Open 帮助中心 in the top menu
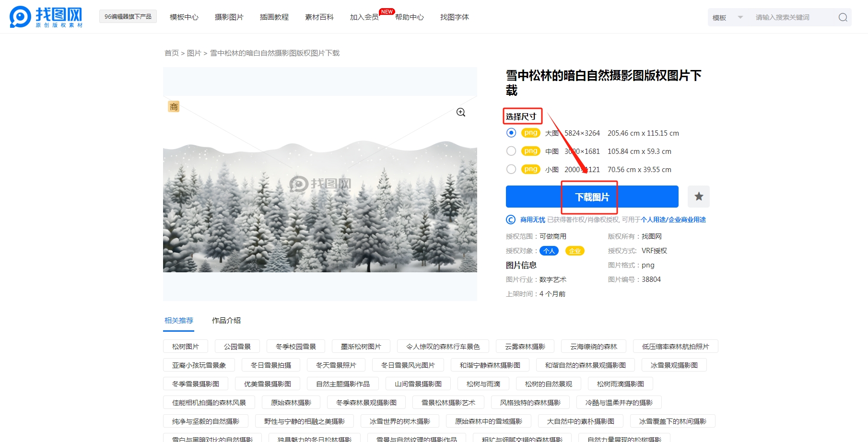 pyautogui.click(x=410, y=17)
